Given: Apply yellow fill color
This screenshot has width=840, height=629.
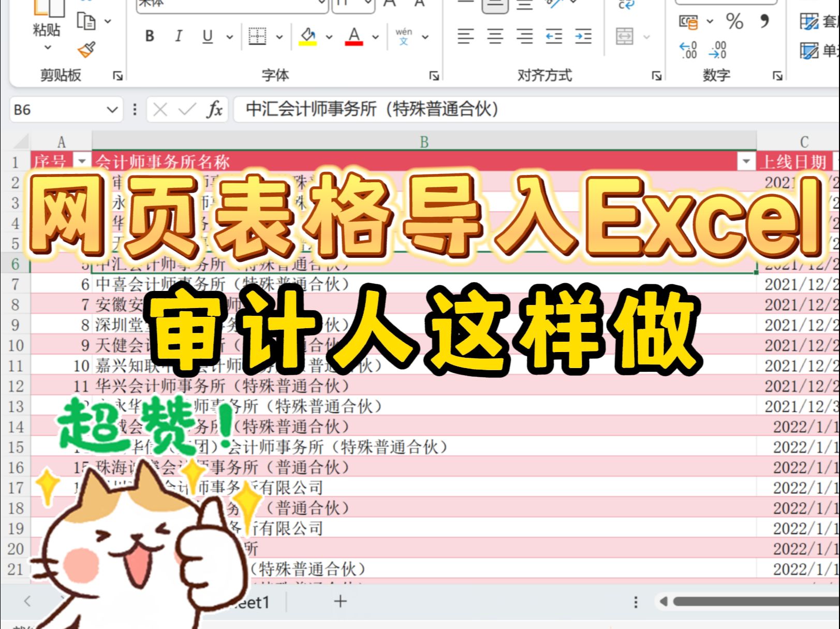Looking at the screenshot, I should click(308, 36).
